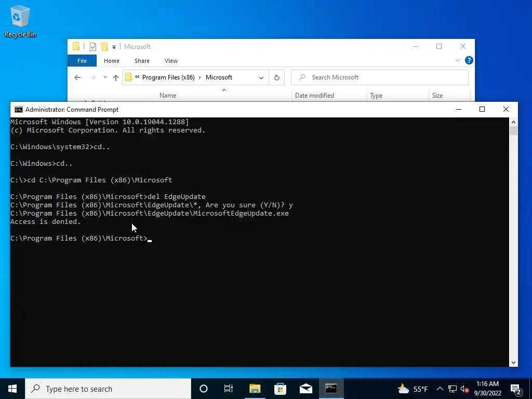Maximize the Microsoft Explorer window
Screen dimensions: 532x399
coord(439,46)
